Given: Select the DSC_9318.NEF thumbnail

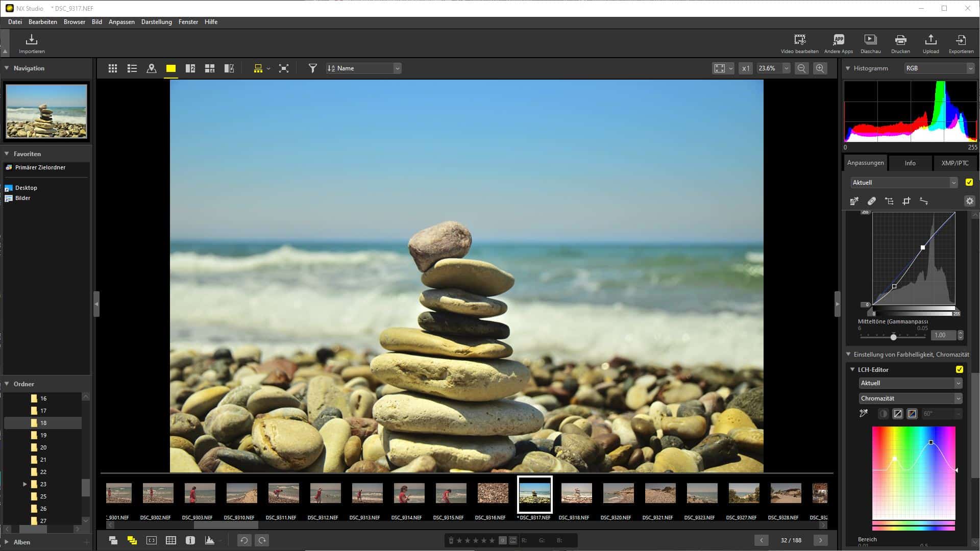Looking at the screenshot, I should point(576,493).
